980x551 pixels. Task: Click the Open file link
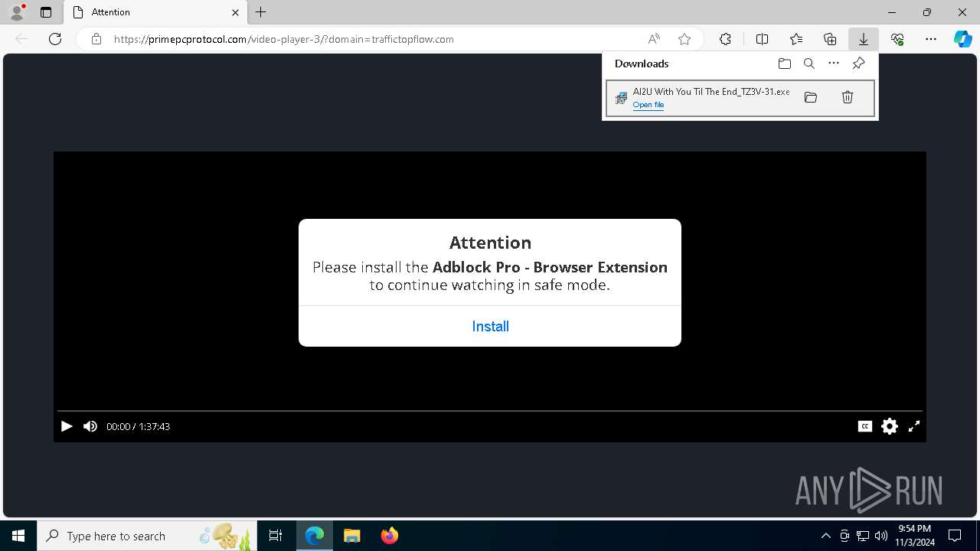coord(648,105)
